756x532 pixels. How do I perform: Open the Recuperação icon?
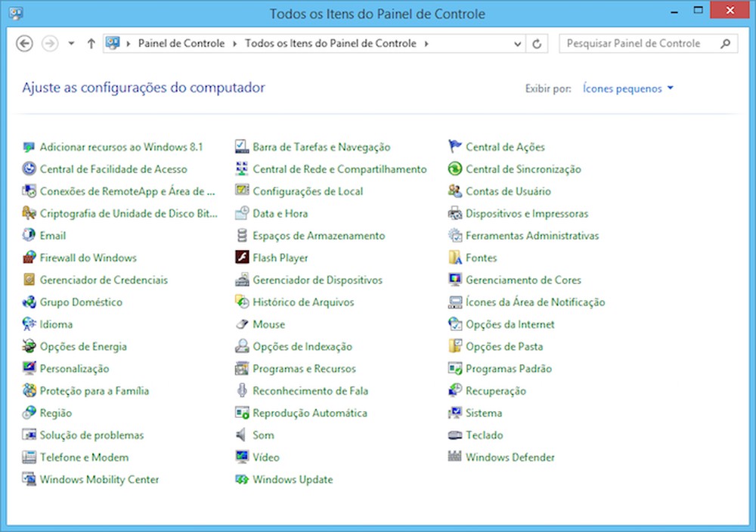tap(454, 391)
